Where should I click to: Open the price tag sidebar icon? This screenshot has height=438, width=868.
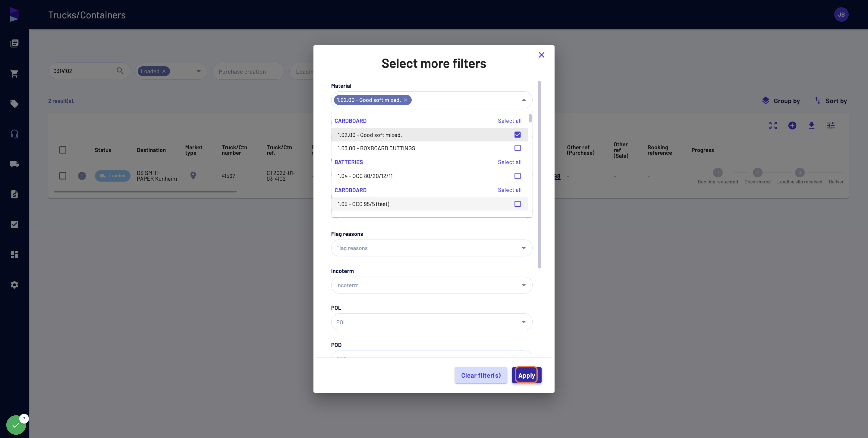point(14,103)
